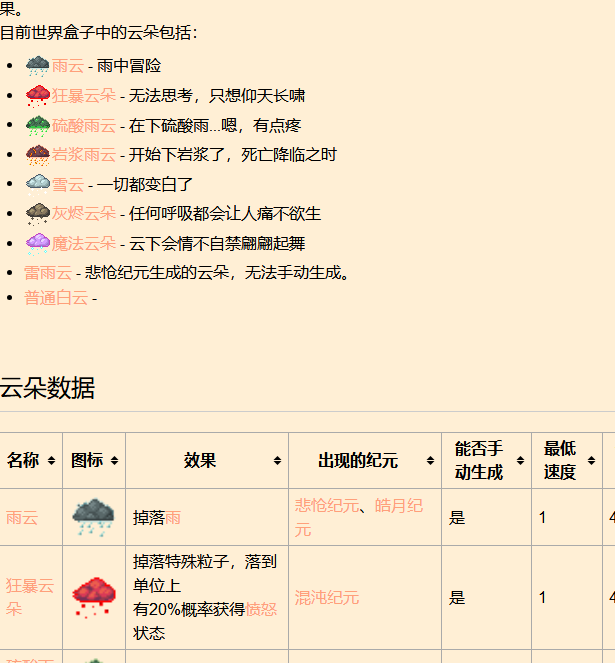Click the white snow cloud icon in list

38,184
